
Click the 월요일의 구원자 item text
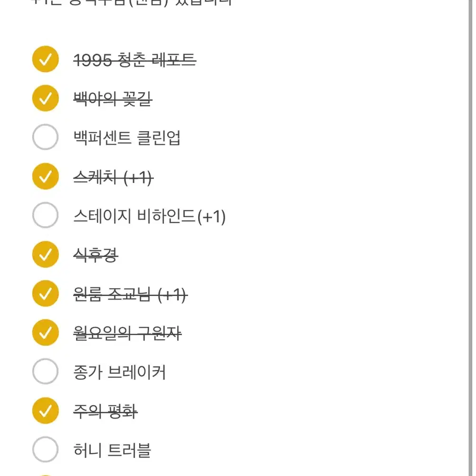pyautogui.click(x=127, y=333)
